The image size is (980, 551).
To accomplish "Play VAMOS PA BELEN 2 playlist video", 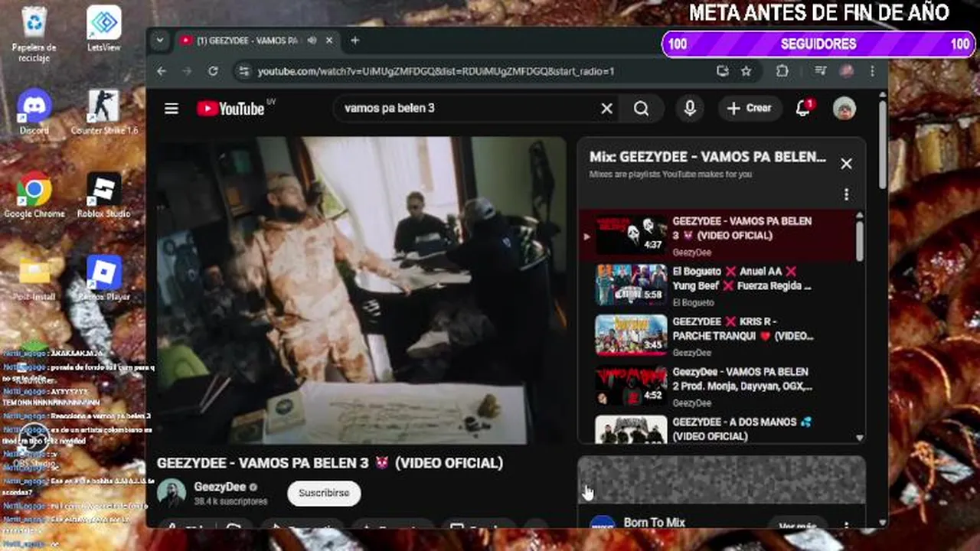I will (x=719, y=386).
